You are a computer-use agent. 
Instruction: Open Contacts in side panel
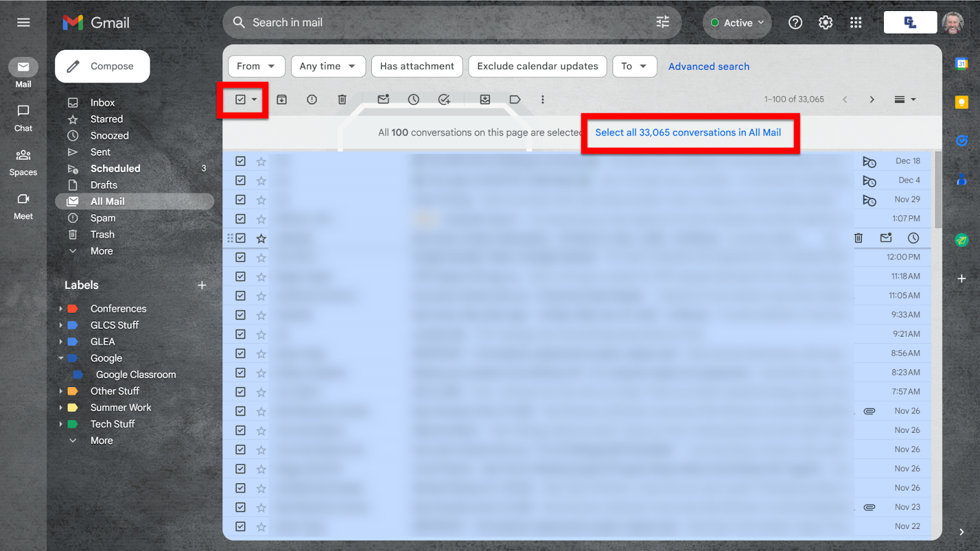(x=962, y=179)
